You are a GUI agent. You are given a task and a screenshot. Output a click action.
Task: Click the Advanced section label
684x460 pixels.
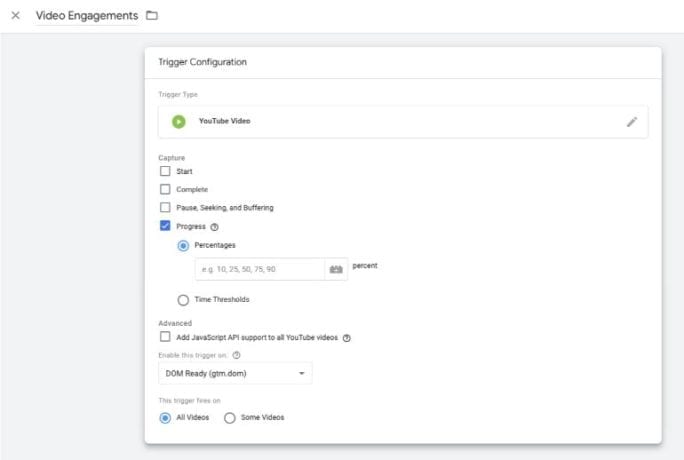tap(175, 323)
